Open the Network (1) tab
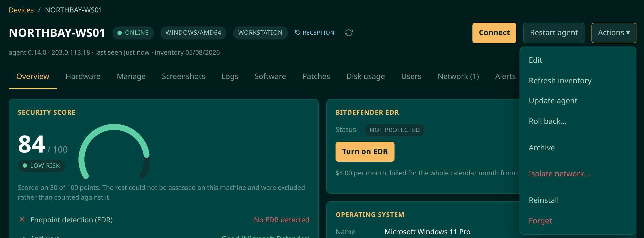Viewport: 644px width, 238px height. pyautogui.click(x=458, y=76)
